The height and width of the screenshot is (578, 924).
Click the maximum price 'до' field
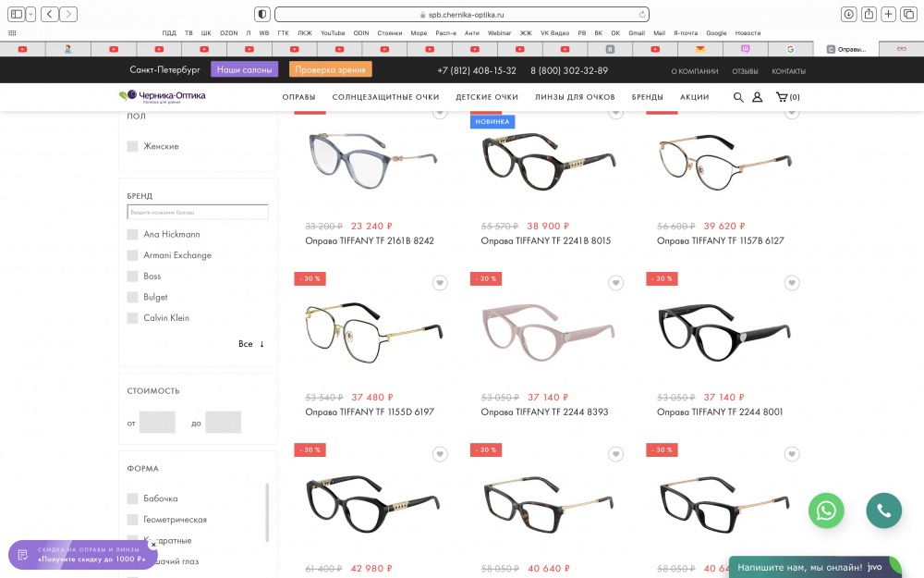(x=224, y=423)
